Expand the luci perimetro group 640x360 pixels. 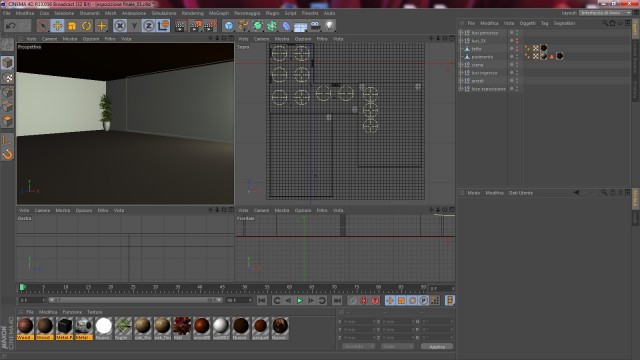(461, 33)
